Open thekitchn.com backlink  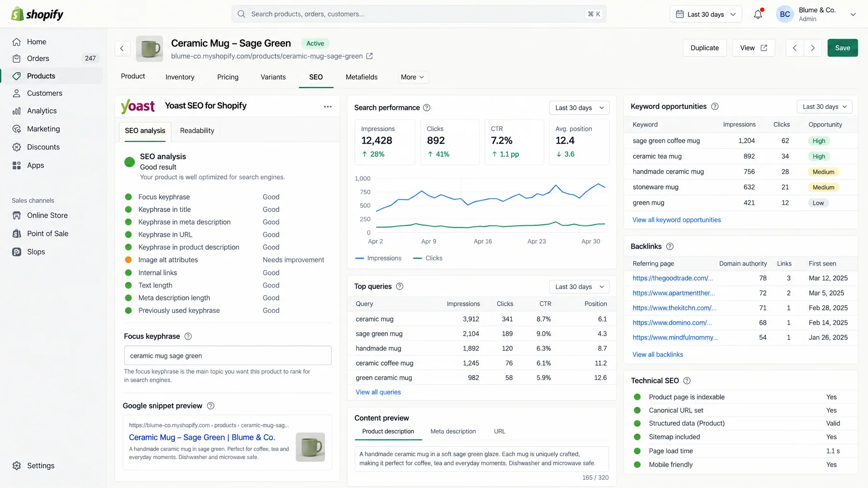click(674, 308)
